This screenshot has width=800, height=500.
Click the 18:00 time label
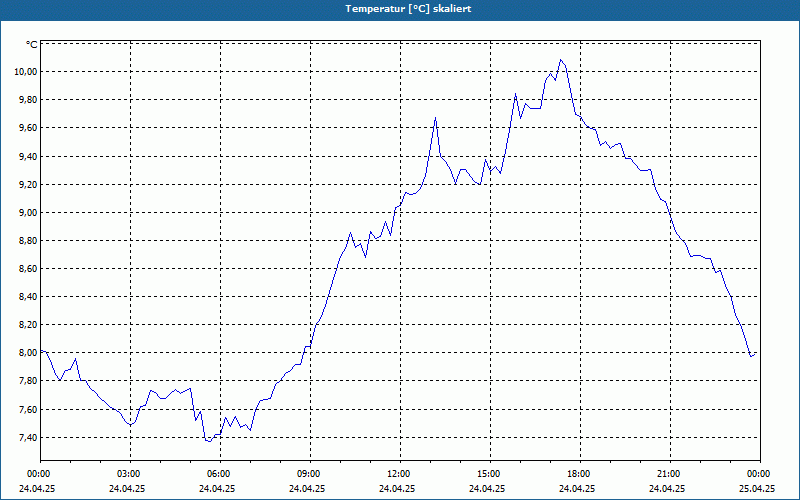coord(580,473)
